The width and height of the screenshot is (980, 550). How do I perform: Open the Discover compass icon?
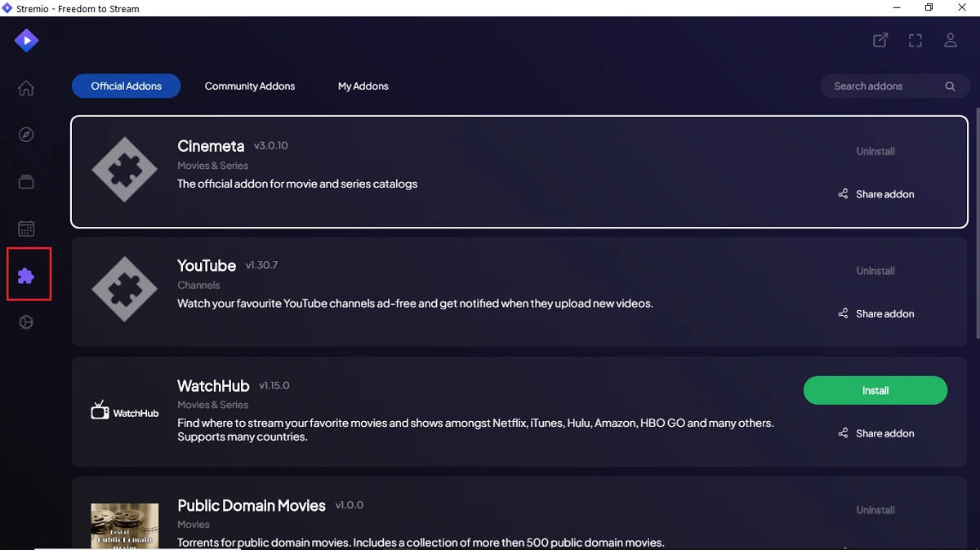26,135
